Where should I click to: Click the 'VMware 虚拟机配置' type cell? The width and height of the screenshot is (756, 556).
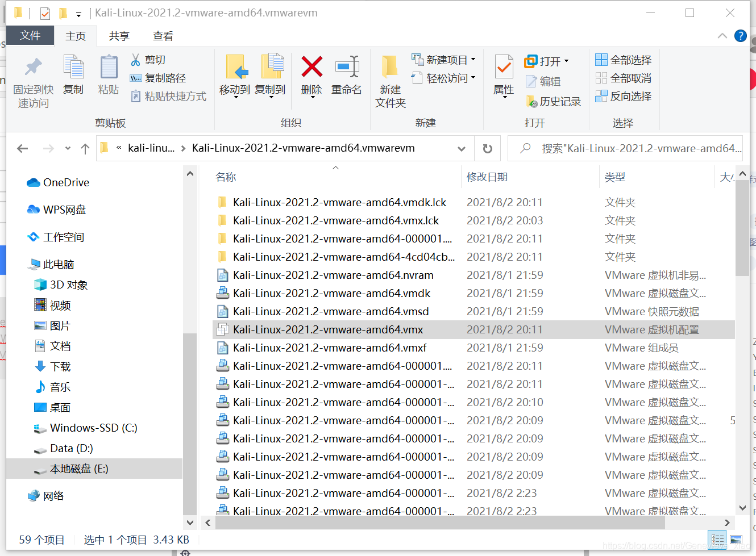pos(652,329)
